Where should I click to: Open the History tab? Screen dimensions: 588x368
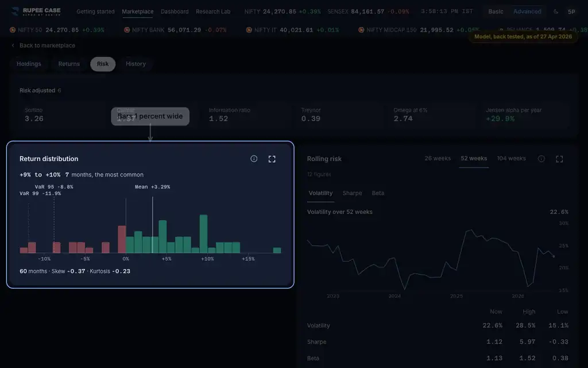136,64
